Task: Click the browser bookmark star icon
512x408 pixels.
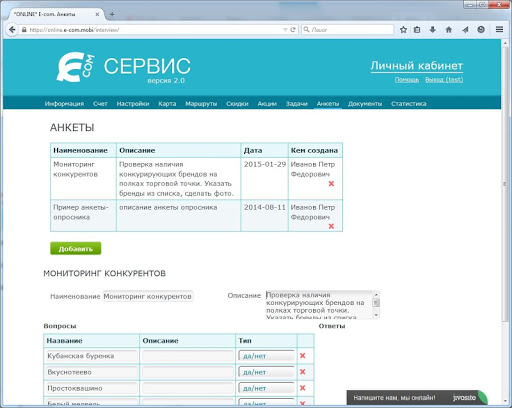Action: pyautogui.click(x=403, y=30)
